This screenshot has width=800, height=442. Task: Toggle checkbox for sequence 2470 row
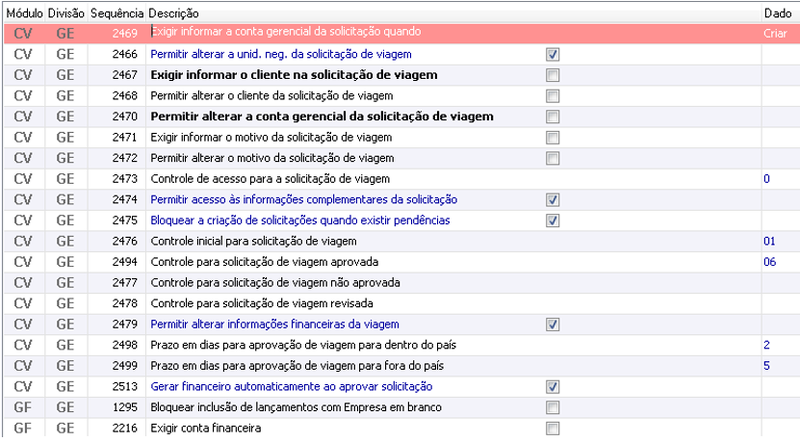tap(553, 116)
